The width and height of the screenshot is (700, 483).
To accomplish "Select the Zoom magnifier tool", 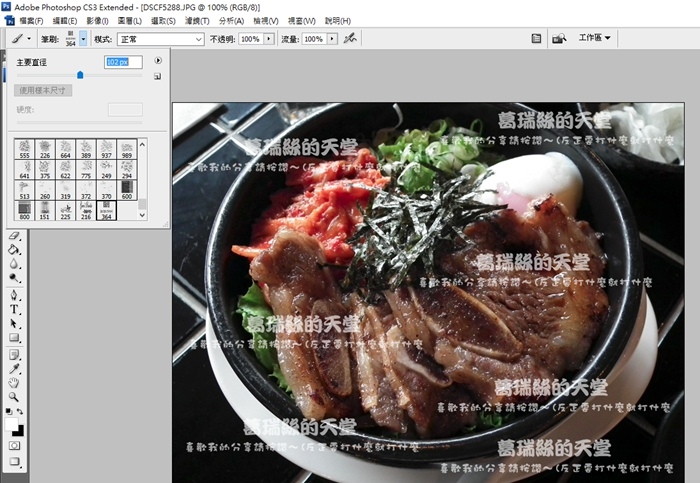I will (14, 397).
